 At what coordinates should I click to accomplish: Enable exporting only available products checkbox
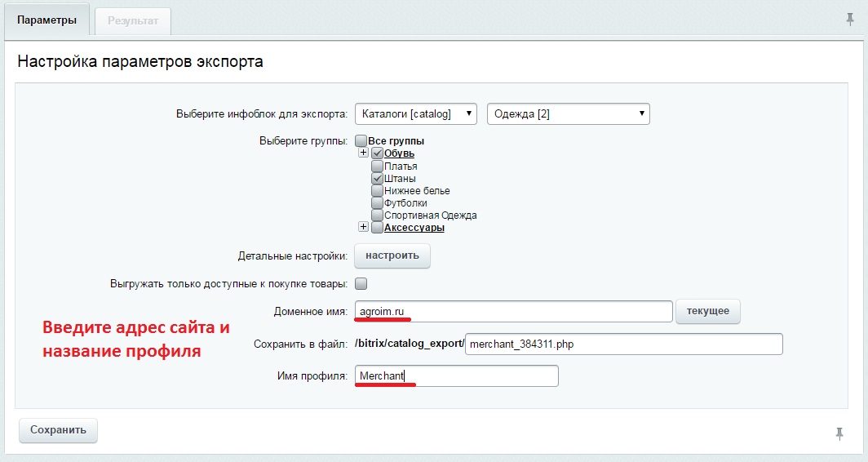(x=361, y=283)
